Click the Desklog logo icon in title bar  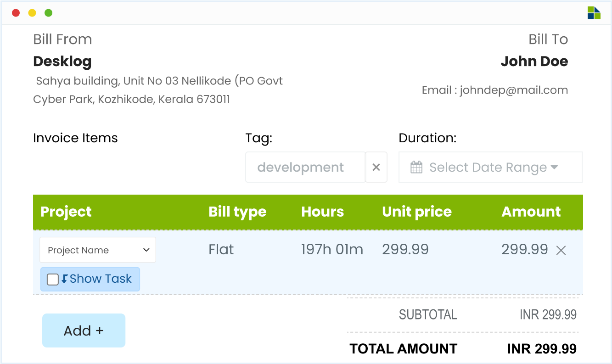(594, 13)
